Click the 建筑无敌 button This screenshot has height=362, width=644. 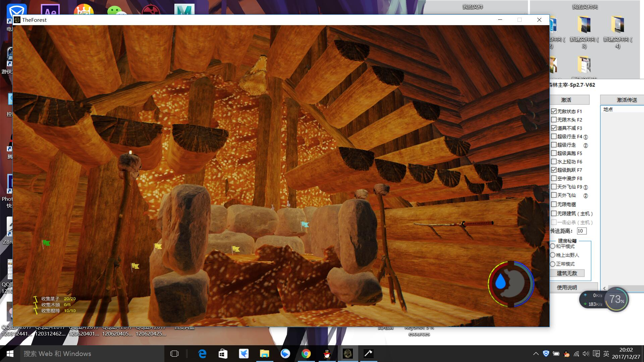tap(567, 273)
